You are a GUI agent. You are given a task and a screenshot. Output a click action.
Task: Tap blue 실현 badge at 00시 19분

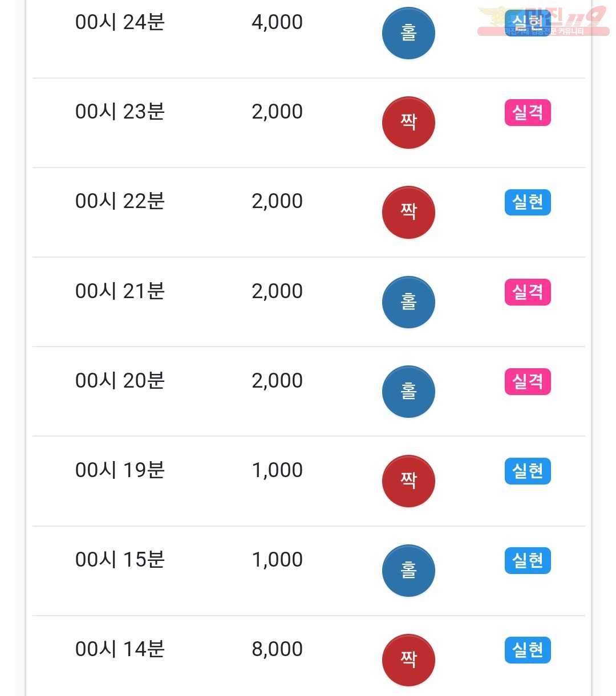click(528, 471)
